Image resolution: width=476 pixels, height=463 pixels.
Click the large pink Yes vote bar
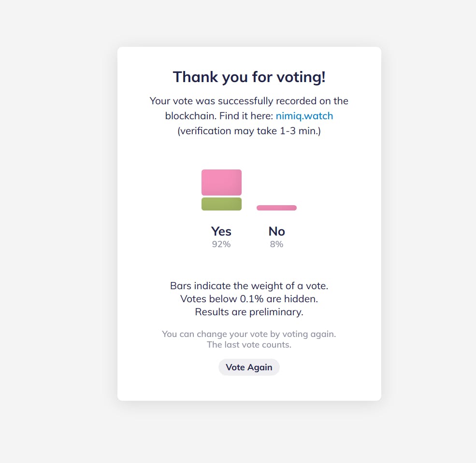[221, 182]
